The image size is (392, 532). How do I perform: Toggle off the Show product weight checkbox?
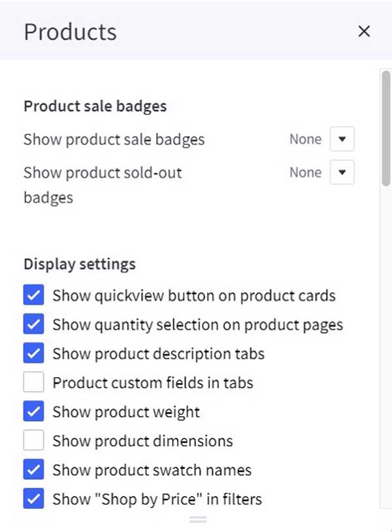[x=33, y=411]
